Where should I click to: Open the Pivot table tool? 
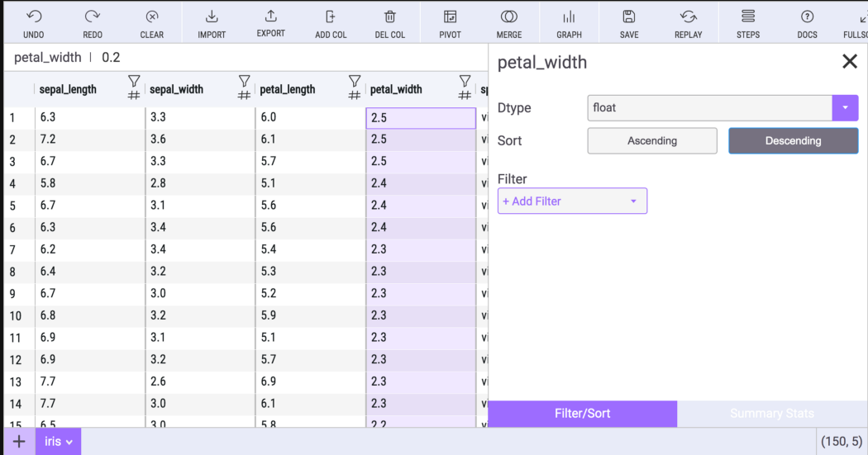point(450,17)
